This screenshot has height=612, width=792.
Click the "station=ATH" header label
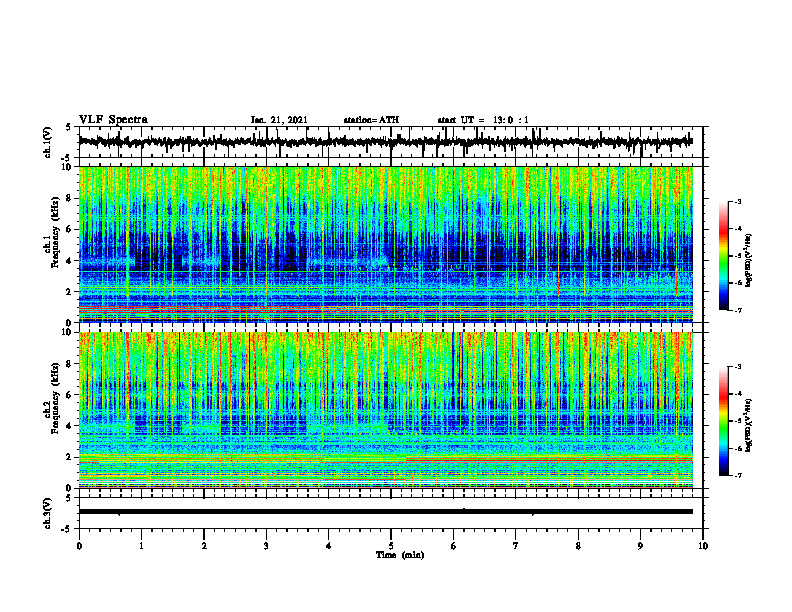(x=371, y=120)
